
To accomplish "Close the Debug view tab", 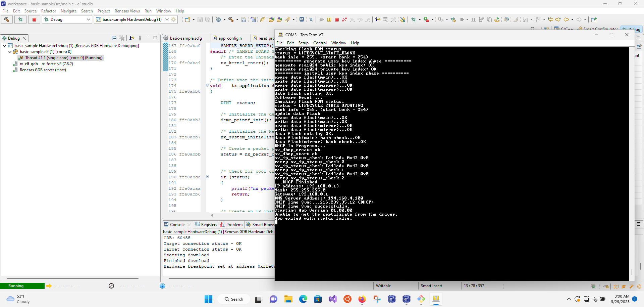I will (x=24, y=38).
